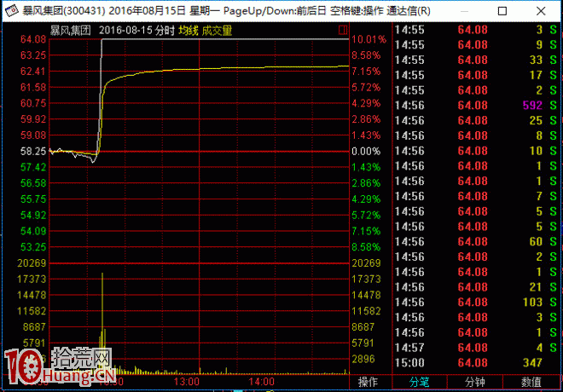Click the 10.01% label on the right axis
563x392 pixels.
coord(369,39)
